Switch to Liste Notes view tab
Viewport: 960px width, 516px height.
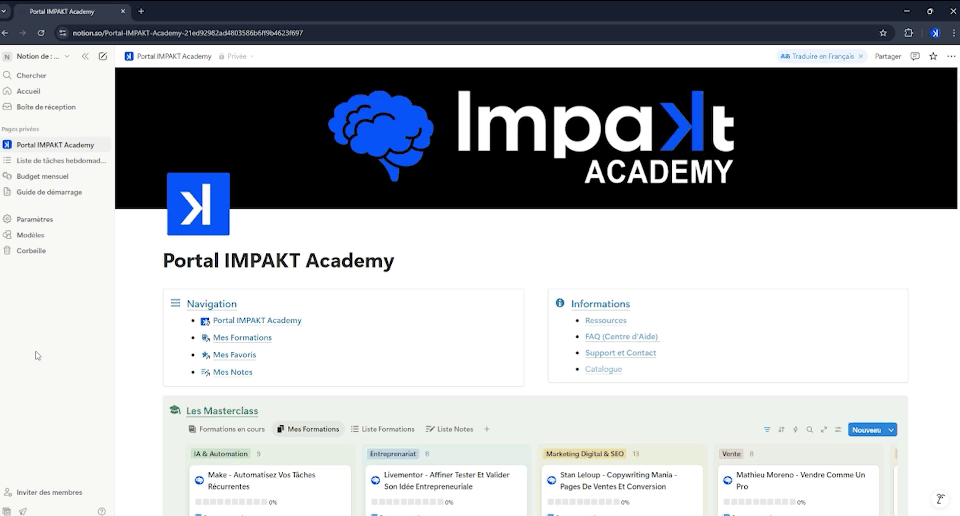(x=449, y=429)
